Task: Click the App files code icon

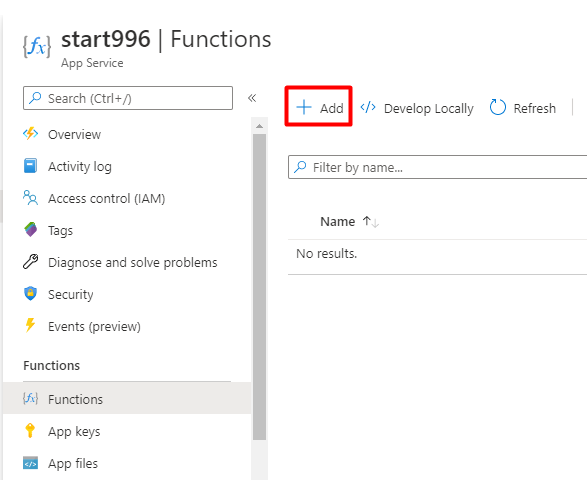Action: click(30, 463)
